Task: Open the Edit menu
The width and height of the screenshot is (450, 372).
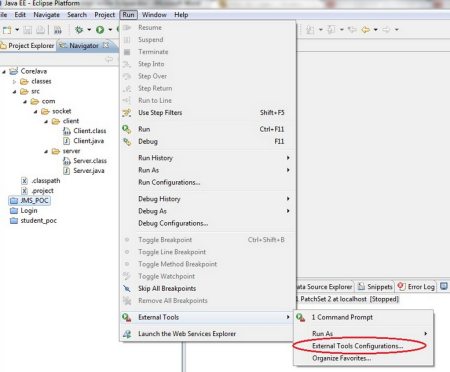Action: click(20, 15)
